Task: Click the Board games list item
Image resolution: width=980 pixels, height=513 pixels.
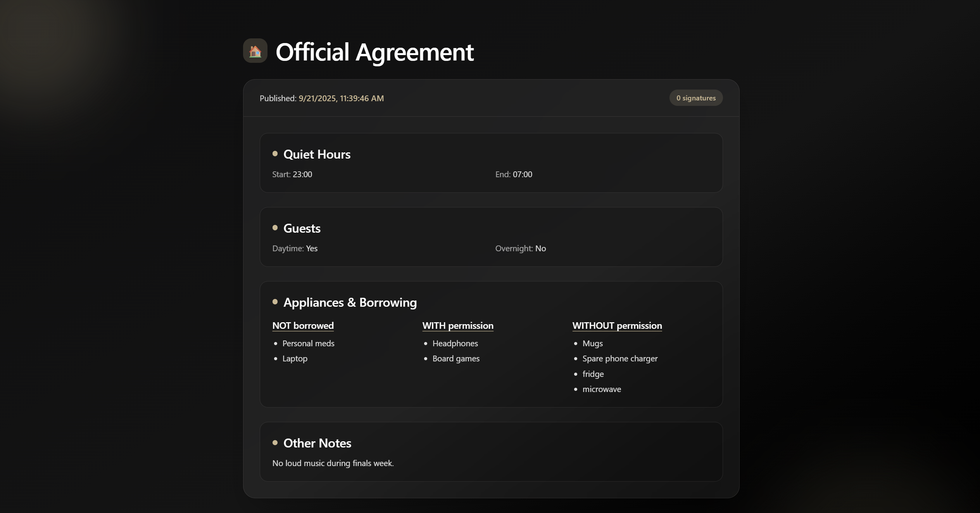Action: [455, 359]
